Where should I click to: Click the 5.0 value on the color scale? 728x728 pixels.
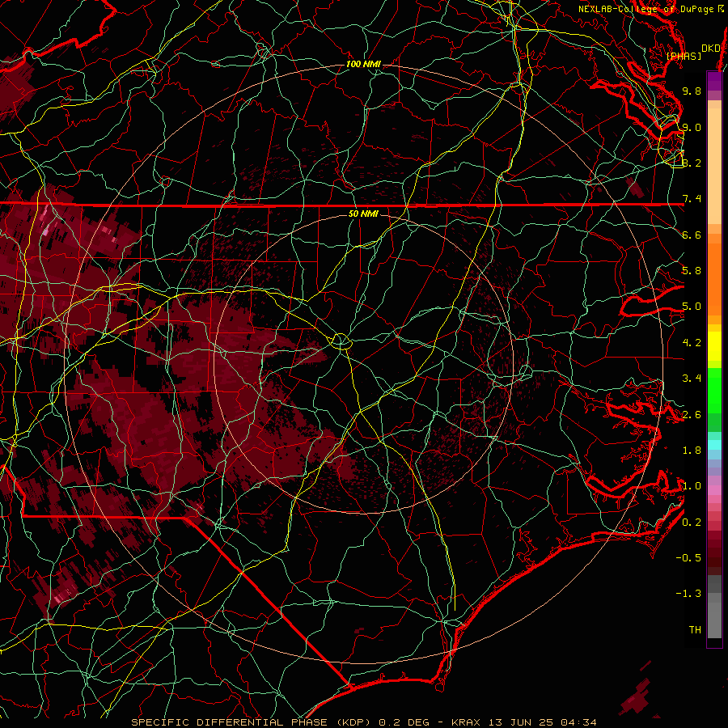[692, 307]
